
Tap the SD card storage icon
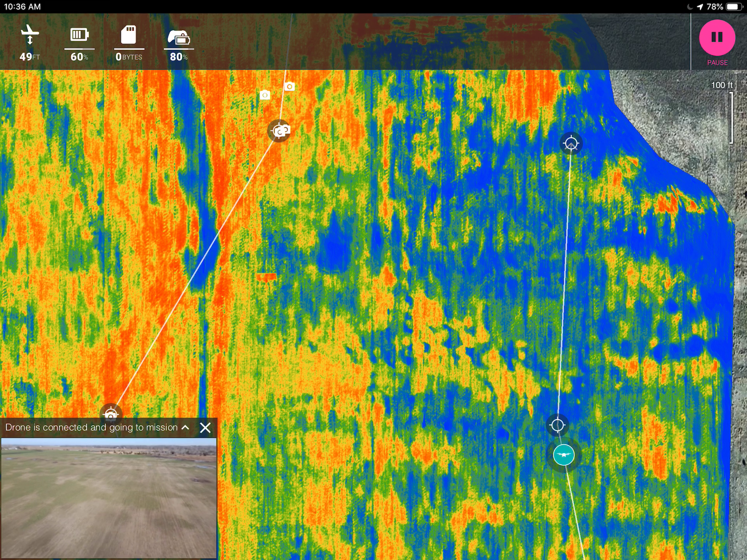tap(129, 35)
